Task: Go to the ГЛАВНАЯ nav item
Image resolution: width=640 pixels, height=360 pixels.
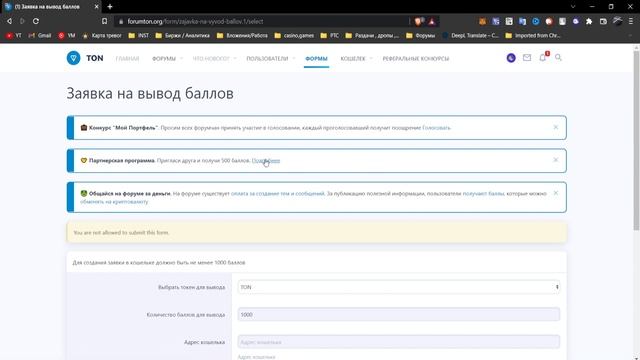Action: pos(127,58)
